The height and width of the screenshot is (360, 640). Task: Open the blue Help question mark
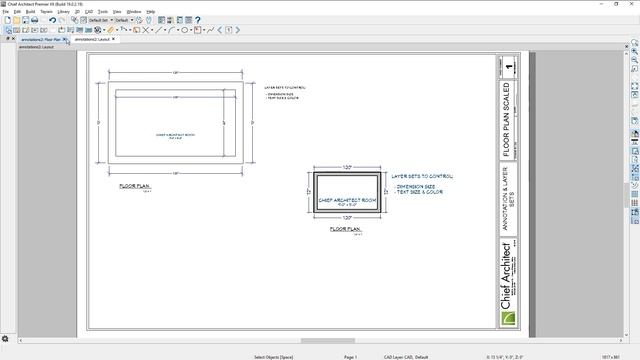pos(198,20)
